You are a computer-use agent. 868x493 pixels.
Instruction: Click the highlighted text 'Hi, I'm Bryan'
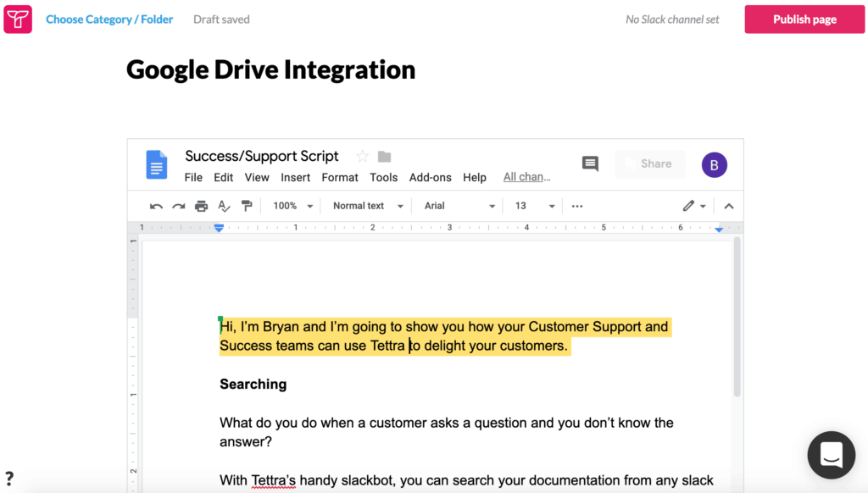pos(259,327)
